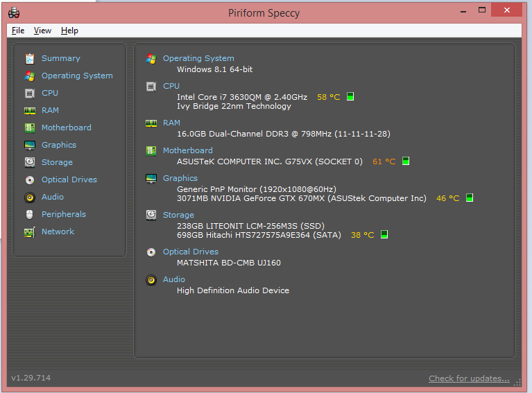Click the version number v1.29.714
The height and width of the screenshot is (393, 532).
coord(31,378)
